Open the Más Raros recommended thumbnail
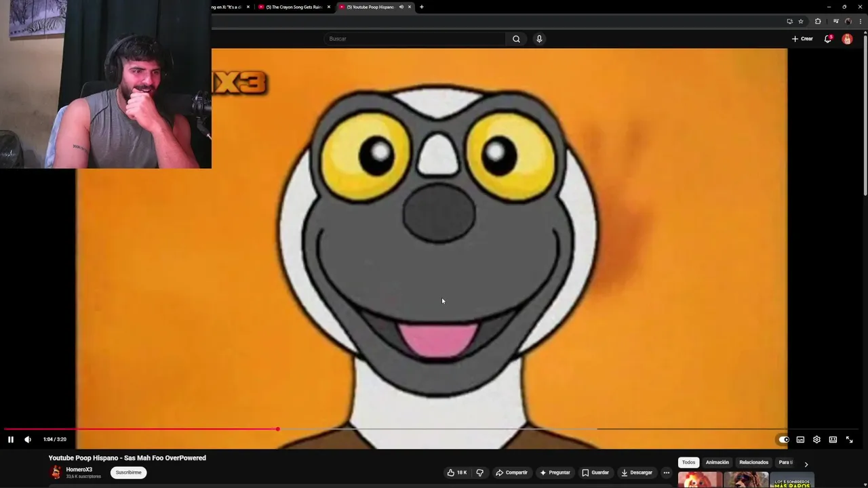This screenshot has width=868, height=488. pyautogui.click(x=792, y=481)
